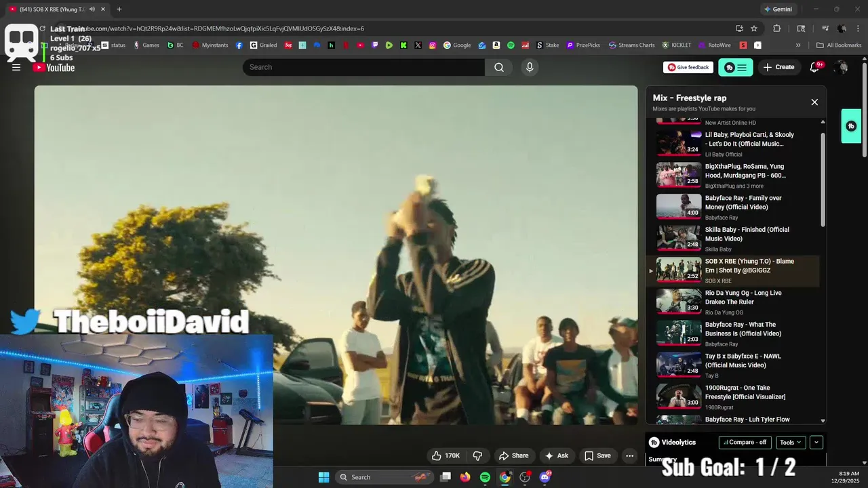The image size is (868, 488).
Task: Click the Videolytics chevron collapse button
Action: 816,442
